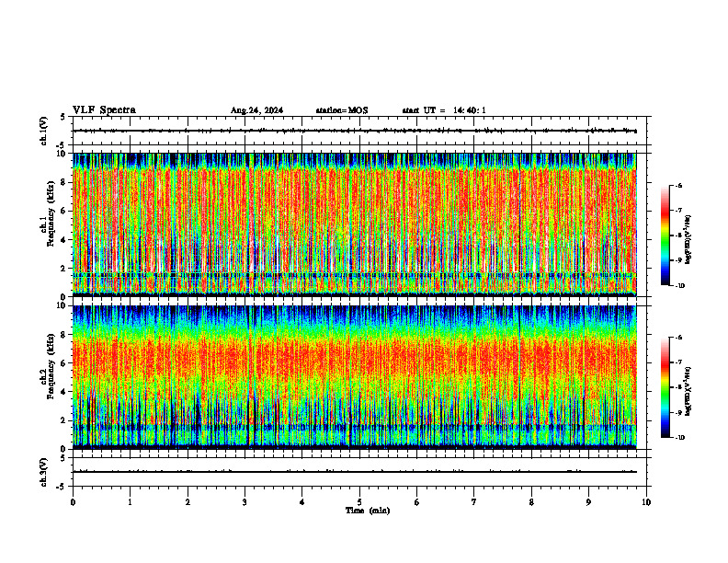This screenshot has height=563, width=728.
Task: Click the ch.1 frequency tick label "10"
Action: tap(62, 154)
